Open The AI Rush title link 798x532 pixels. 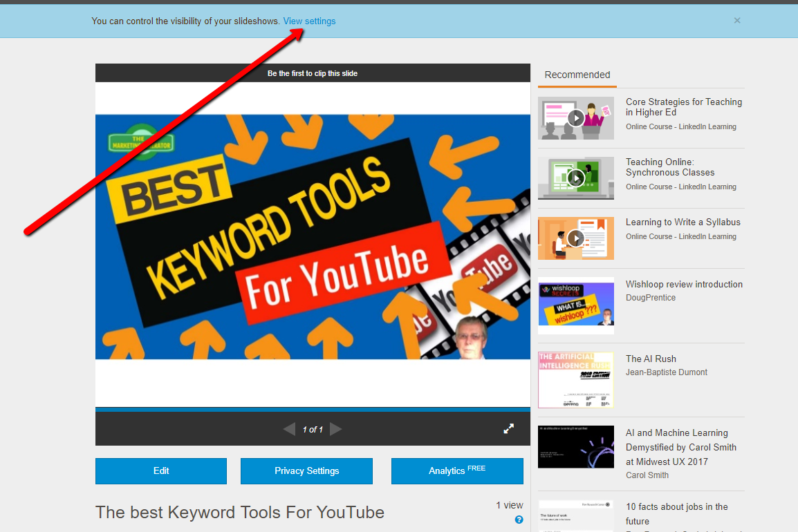click(651, 359)
